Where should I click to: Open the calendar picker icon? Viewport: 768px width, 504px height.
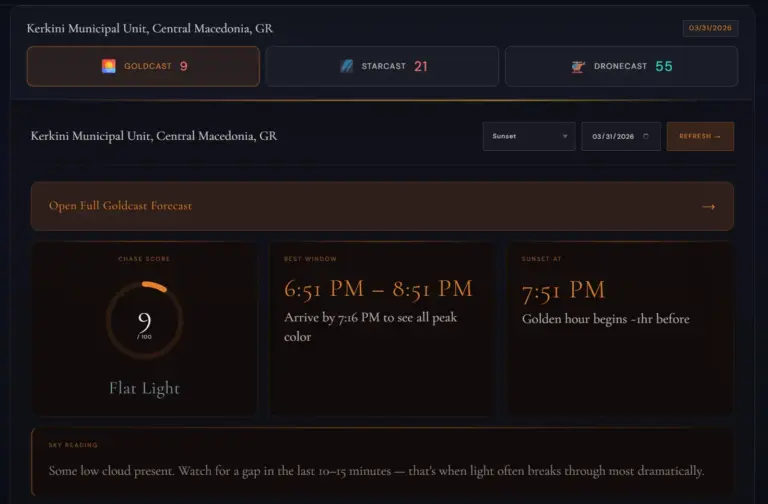pos(646,136)
